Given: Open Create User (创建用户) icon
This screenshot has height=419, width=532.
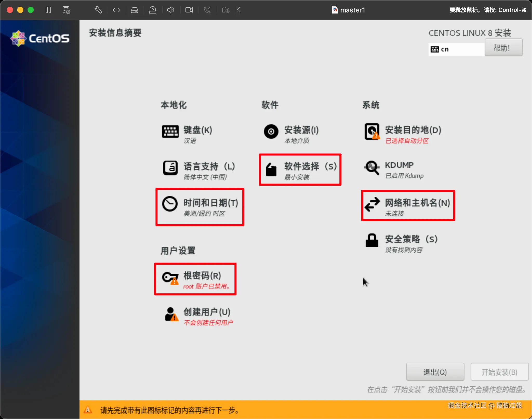Looking at the screenshot, I should pyautogui.click(x=171, y=314).
